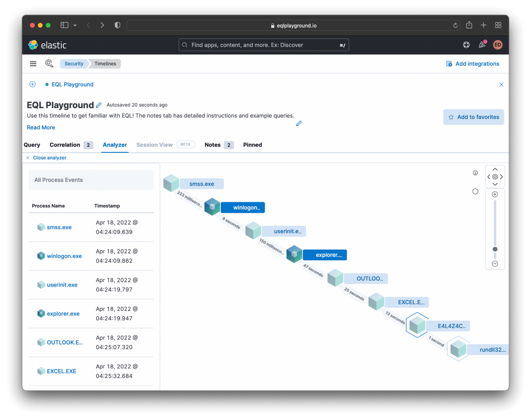Sort by the Timestamp column header
The width and height of the screenshot is (531, 420).
tap(107, 206)
